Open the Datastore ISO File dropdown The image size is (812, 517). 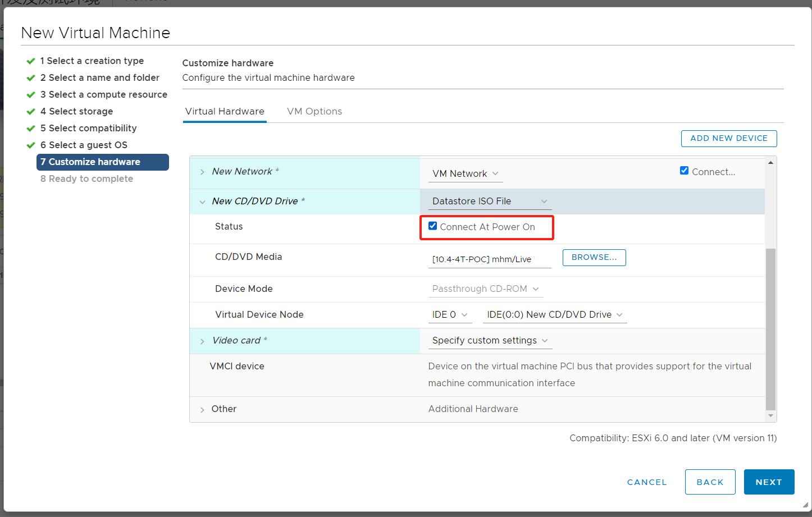point(490,202)
